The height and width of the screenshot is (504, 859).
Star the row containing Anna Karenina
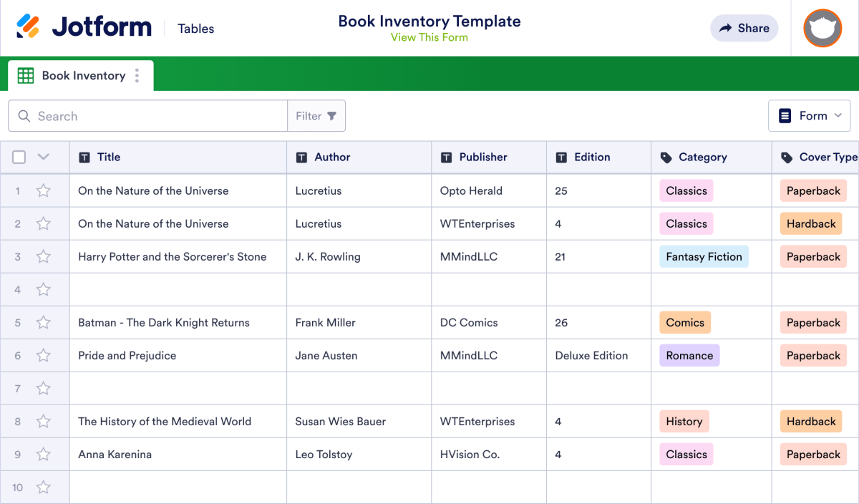[x=43, y=454]
